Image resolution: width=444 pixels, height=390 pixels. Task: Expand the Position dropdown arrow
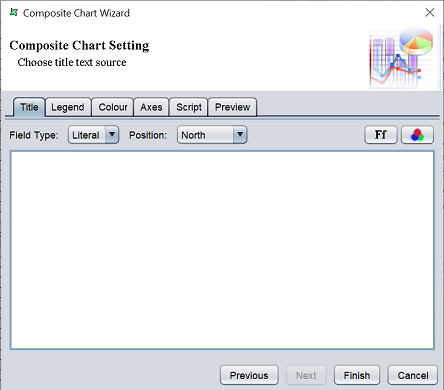tap(240, 135)
